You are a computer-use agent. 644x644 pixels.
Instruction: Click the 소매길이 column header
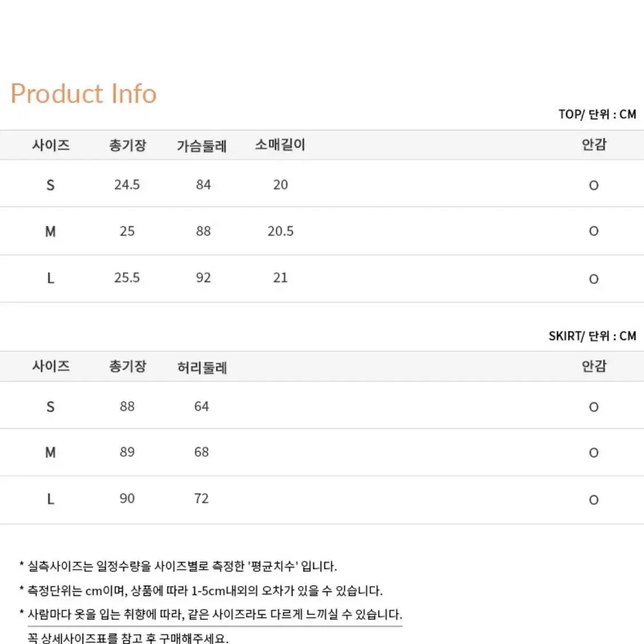click(x=280, y=145)
